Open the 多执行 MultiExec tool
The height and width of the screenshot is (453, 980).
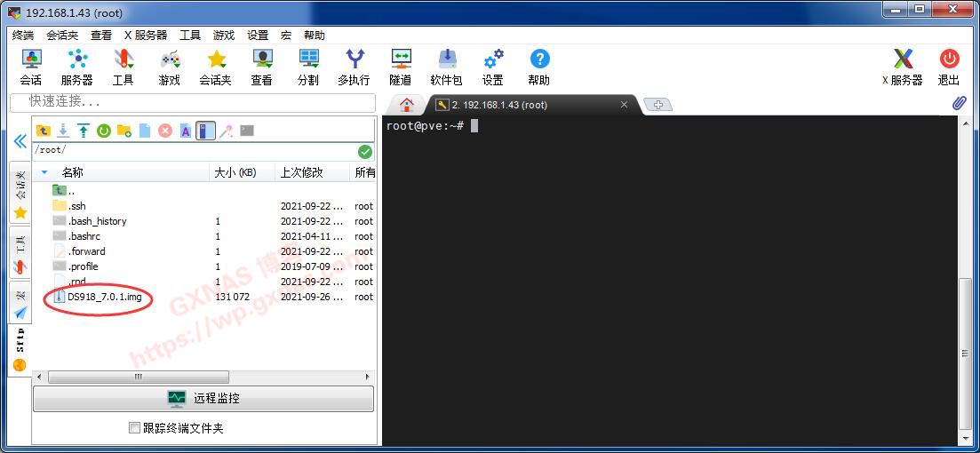click(x=354, y=68)
